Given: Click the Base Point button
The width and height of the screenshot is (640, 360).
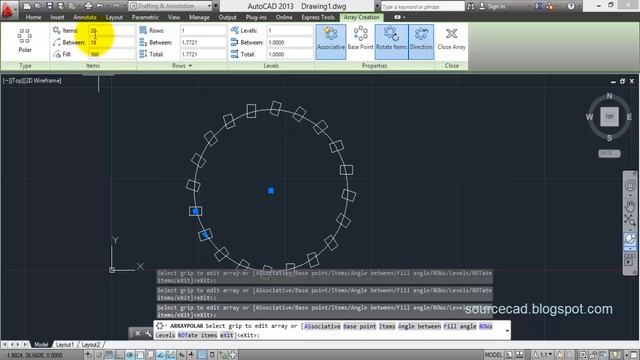Looking at the screenshot, I should click(x=360, y=42).
